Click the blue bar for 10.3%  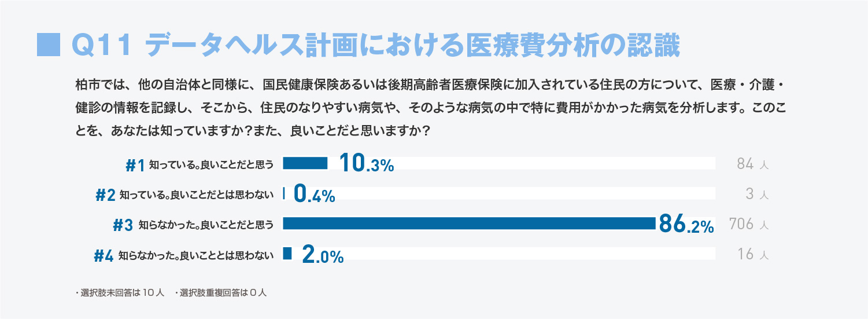pyautogui.click(x=305, y=164)
